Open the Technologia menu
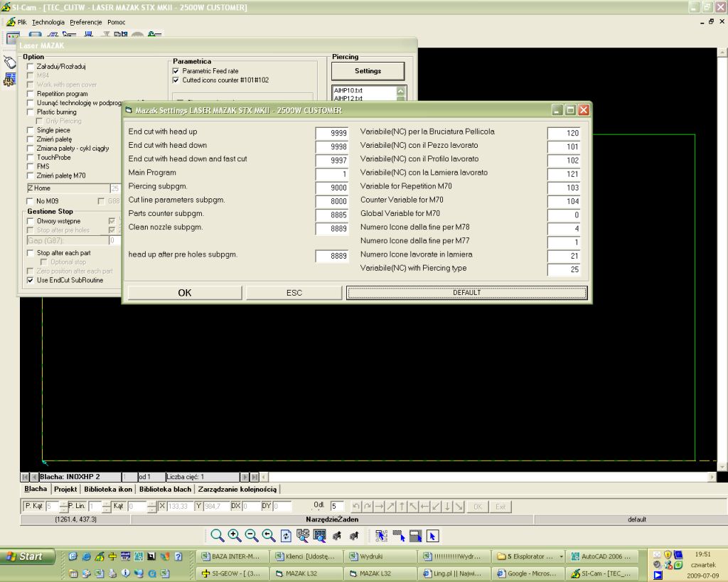The height and width of the screenshot is (582, 728). pyautogui.click(x=48, y=22)
